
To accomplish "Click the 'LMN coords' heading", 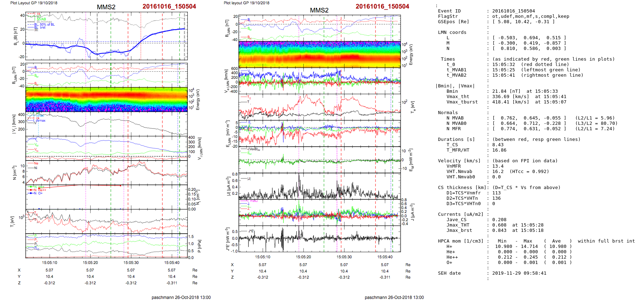I will pos(452,32).
